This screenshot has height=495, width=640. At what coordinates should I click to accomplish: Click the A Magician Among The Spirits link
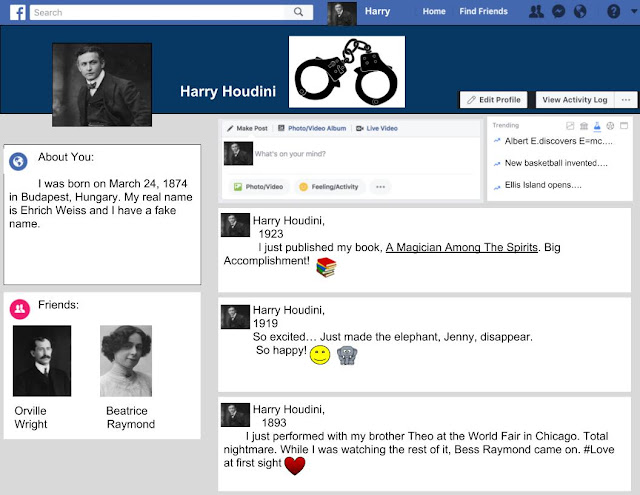click(x=462, y=247)
